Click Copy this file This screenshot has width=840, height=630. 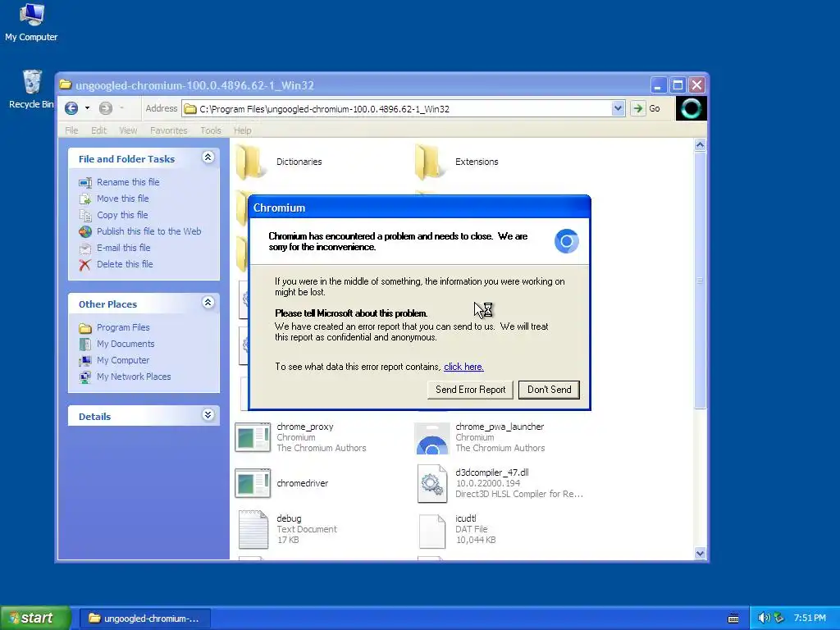click(122, 215)
